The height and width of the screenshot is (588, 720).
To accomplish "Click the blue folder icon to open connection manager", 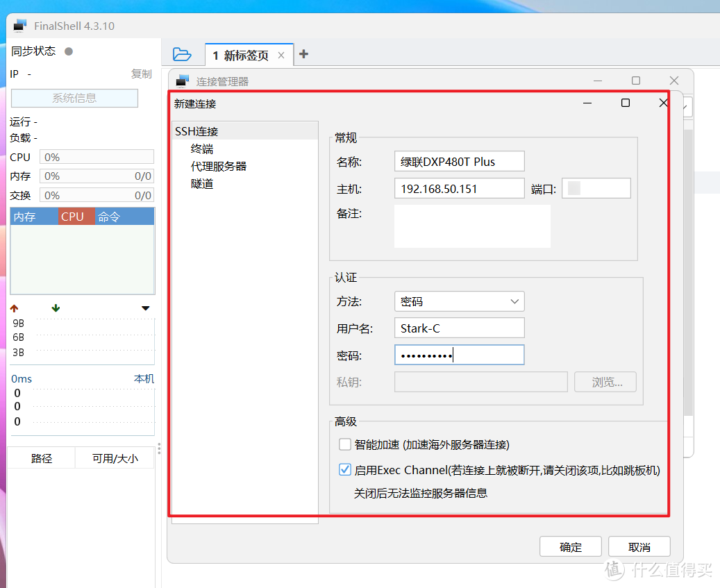I will pos(181,53).
